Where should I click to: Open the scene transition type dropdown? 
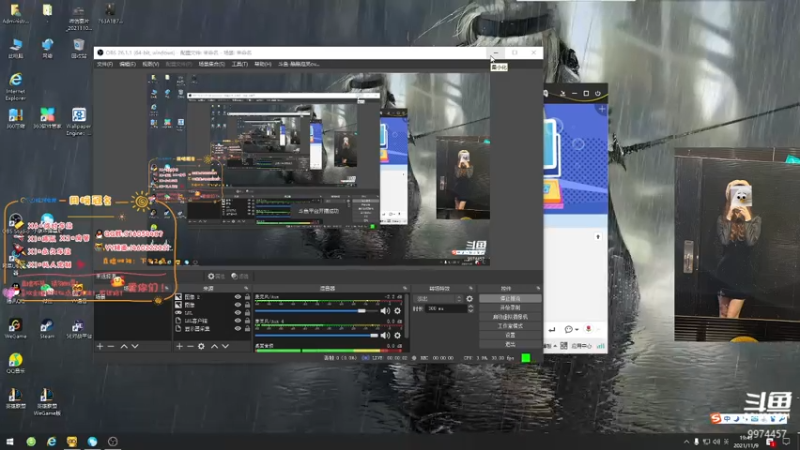[438, 299]
